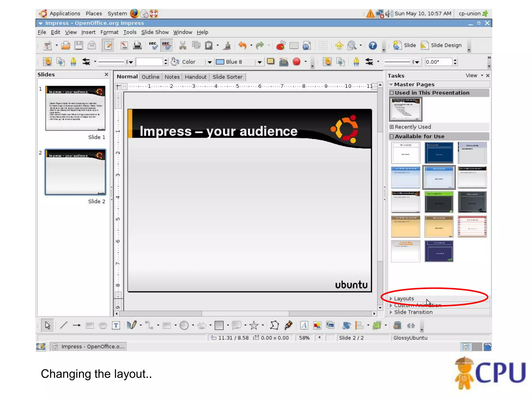Select the Ellipse tool
Viewport: 532px width, 399px height.
[103, 325]
